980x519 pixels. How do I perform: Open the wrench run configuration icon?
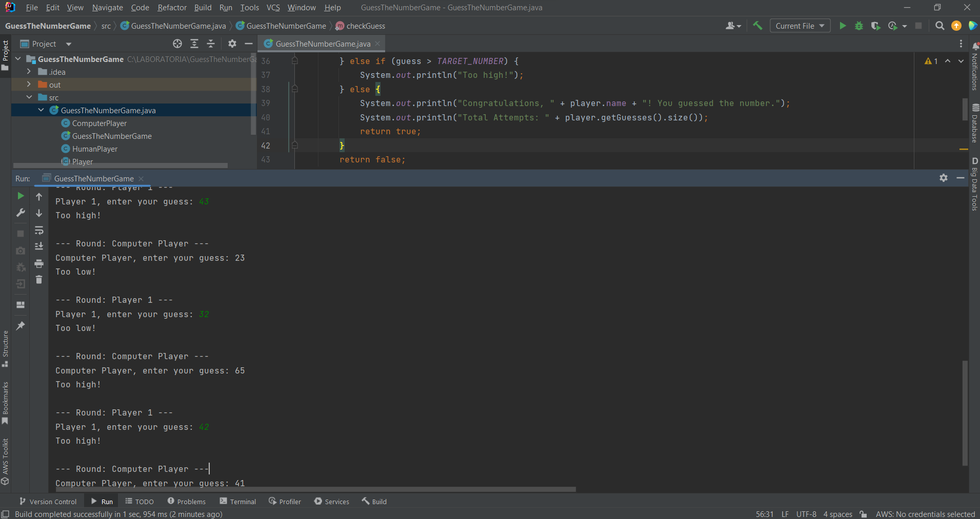21,213
